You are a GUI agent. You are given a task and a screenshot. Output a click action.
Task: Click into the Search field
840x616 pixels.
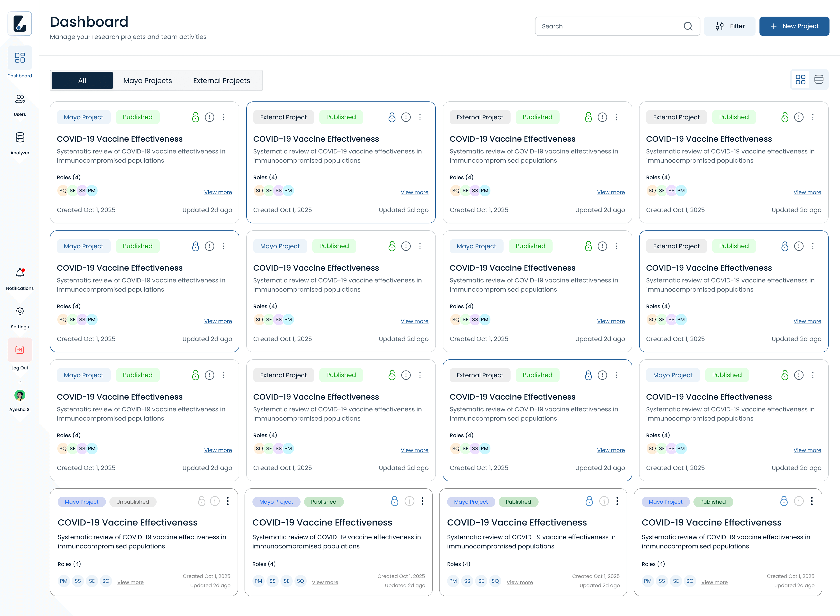tap(617, 26)
